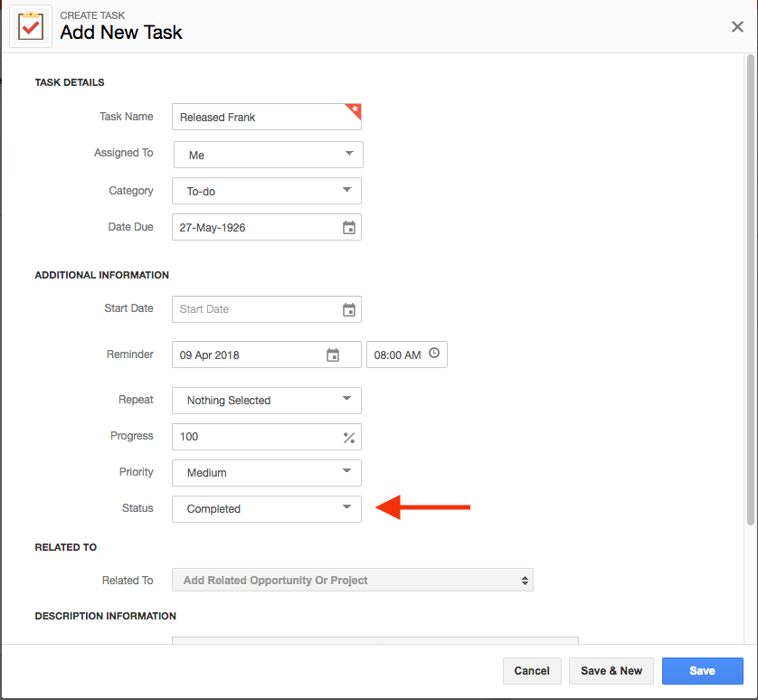Open the Reminder date calendar icon
Screen dimensions: 758x700
click(333, 355)
